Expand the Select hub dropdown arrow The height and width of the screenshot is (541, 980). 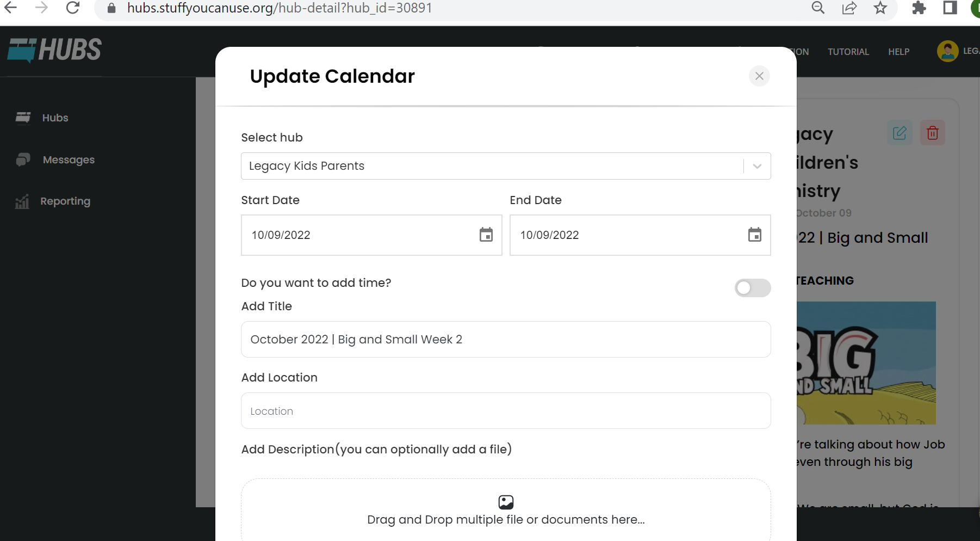pyautogui.click(x=757, y=166)
